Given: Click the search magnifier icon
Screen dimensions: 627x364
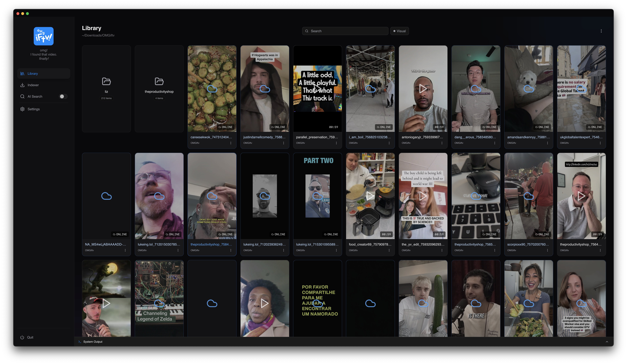Looking at the screenshot, I should (307, 31).
